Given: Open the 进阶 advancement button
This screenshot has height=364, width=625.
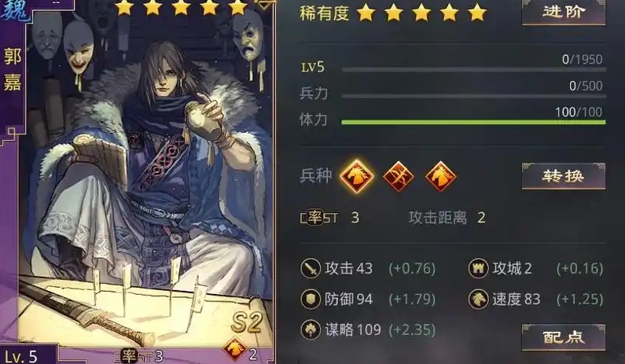Looking at the screenshot, I should pos(564,12).
